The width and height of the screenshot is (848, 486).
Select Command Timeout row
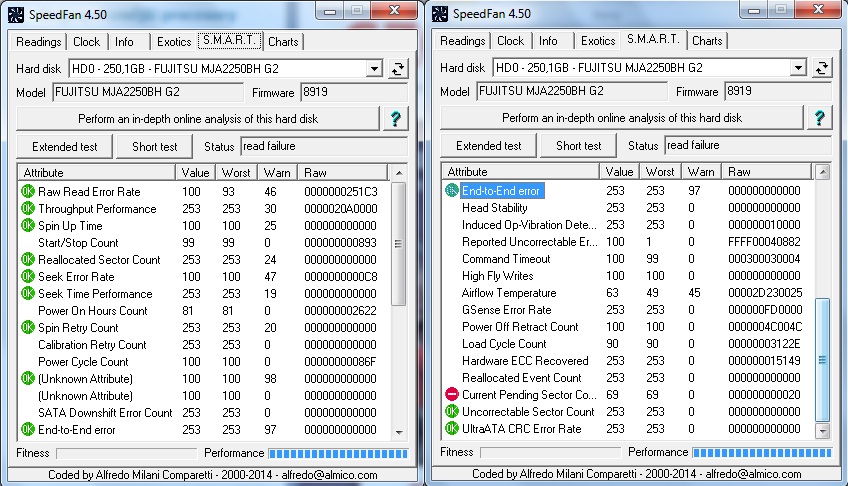(628, 258)
